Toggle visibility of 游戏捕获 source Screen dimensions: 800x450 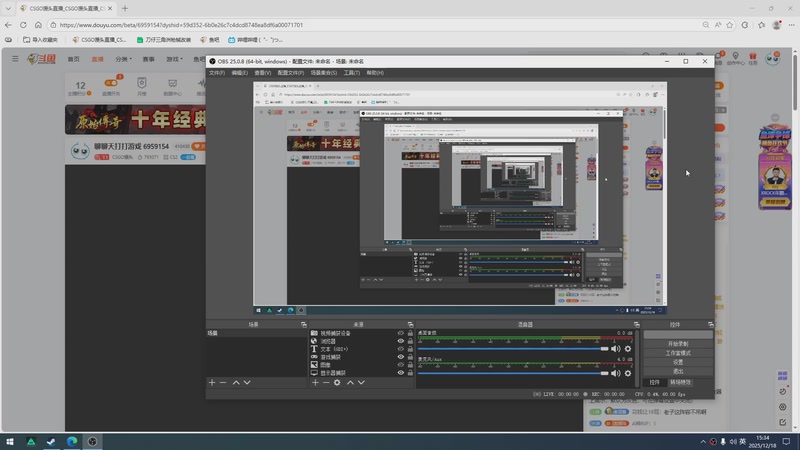pos(401,357)
